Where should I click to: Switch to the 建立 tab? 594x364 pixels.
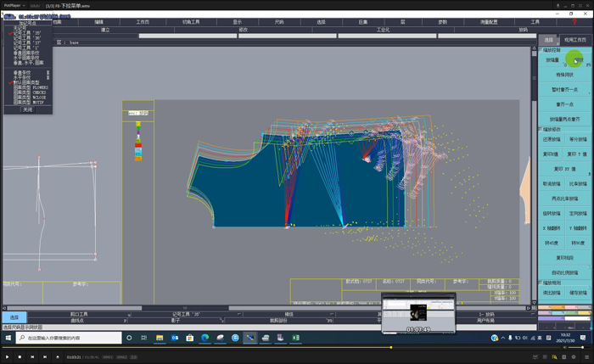click(105, 30)
